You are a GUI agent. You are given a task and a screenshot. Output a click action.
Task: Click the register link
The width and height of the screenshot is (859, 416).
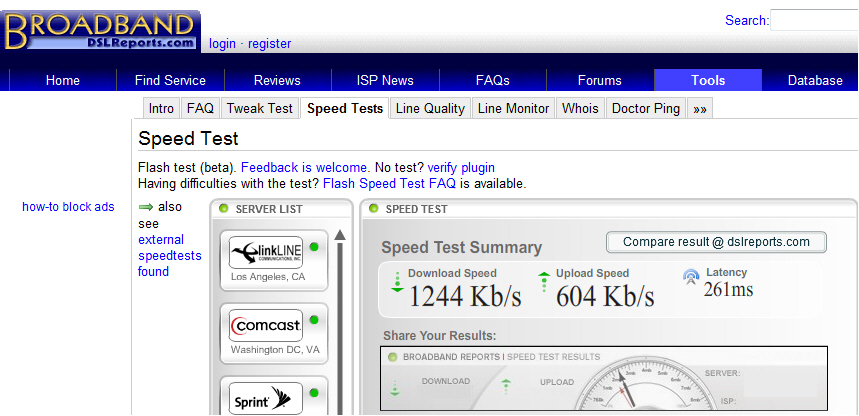click(x=270, y=44)
